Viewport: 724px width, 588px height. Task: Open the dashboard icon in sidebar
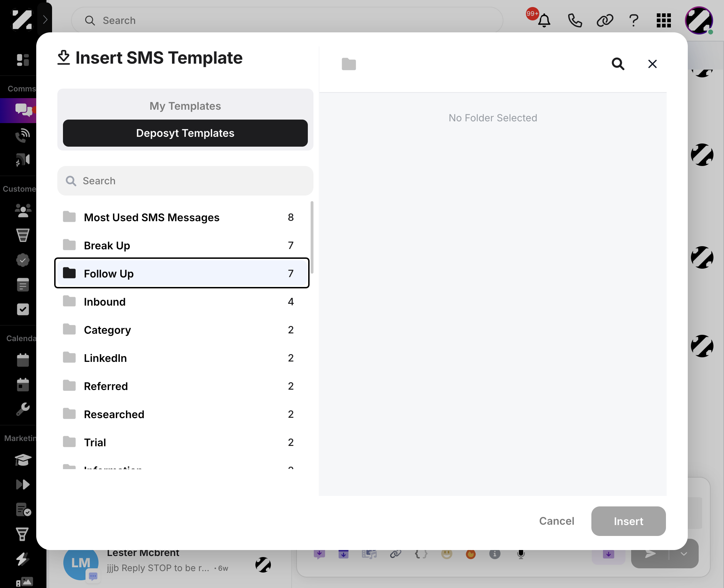pyautogui.click(x=23, y=60)
